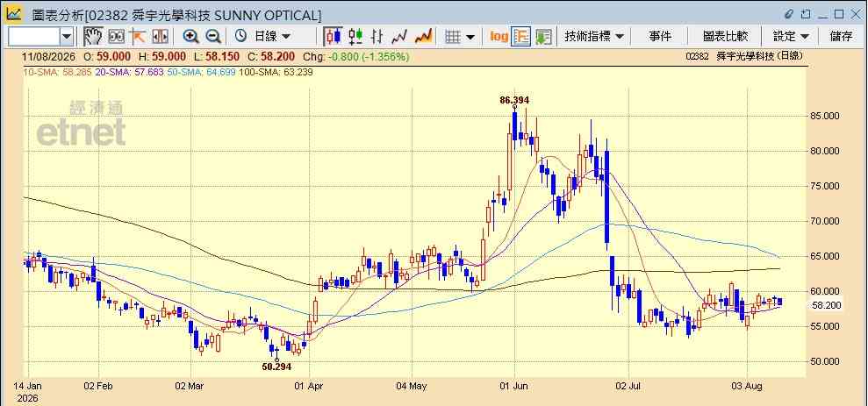The image size is (868, 406).
Task: Click the C: 58.200 close value
Action: point(271,56)
